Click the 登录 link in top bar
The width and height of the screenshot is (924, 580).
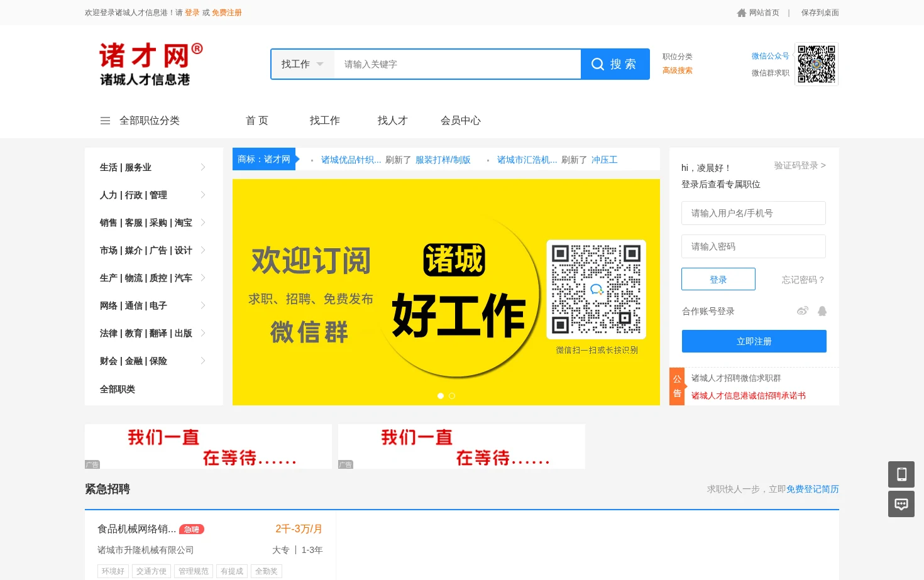(x=192, y=13)
